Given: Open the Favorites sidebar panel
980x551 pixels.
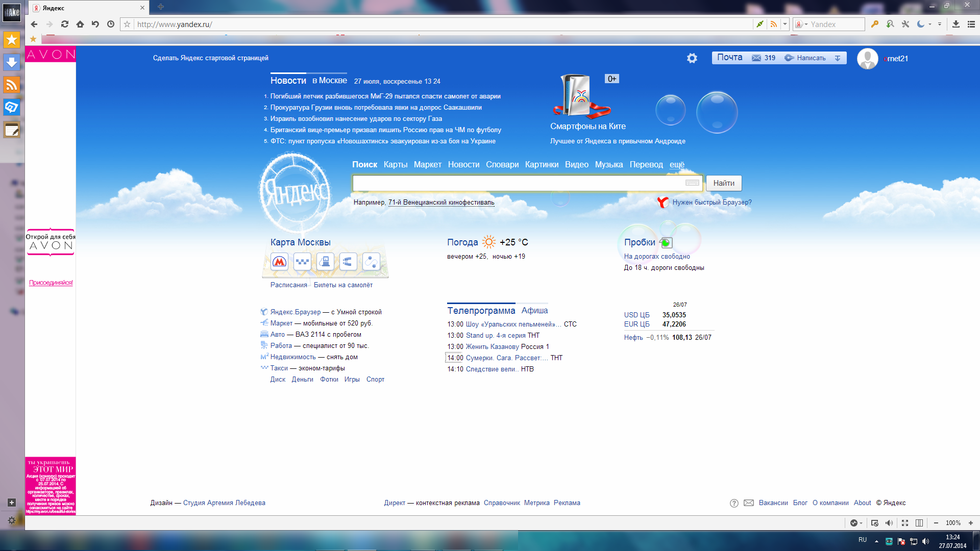Looking at the screenshot, I should (x=12, y=40).
